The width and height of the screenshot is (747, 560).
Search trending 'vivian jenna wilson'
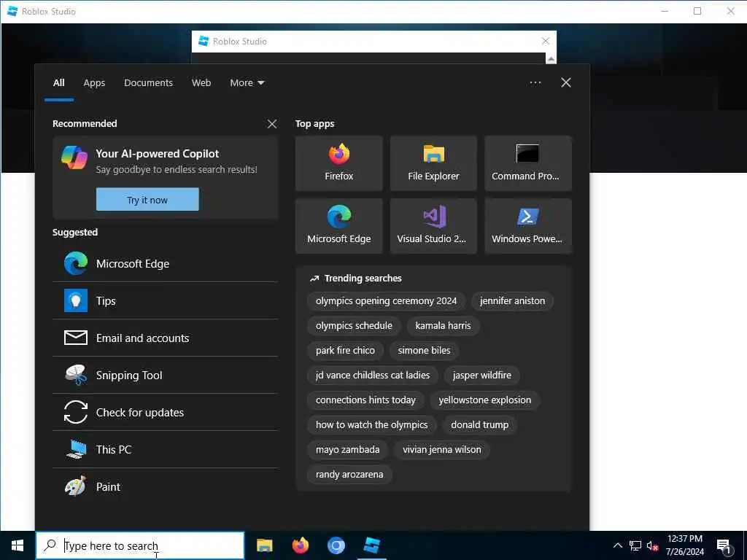441,449
